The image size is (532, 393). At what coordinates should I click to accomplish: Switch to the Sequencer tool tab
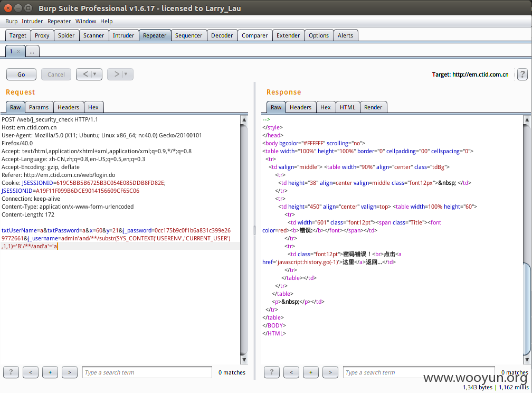tap(188, 35)
